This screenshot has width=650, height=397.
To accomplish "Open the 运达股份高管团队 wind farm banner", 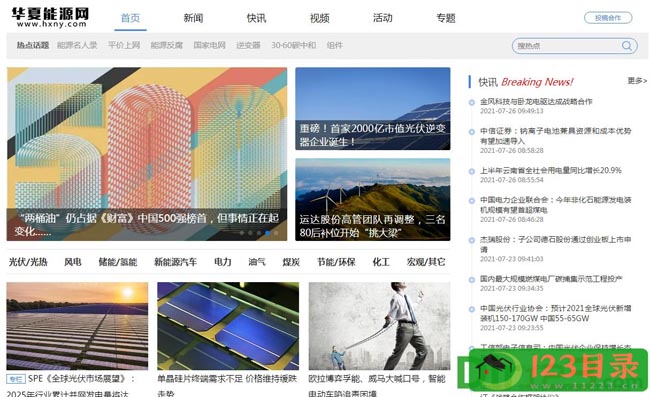I will [373, 199].
